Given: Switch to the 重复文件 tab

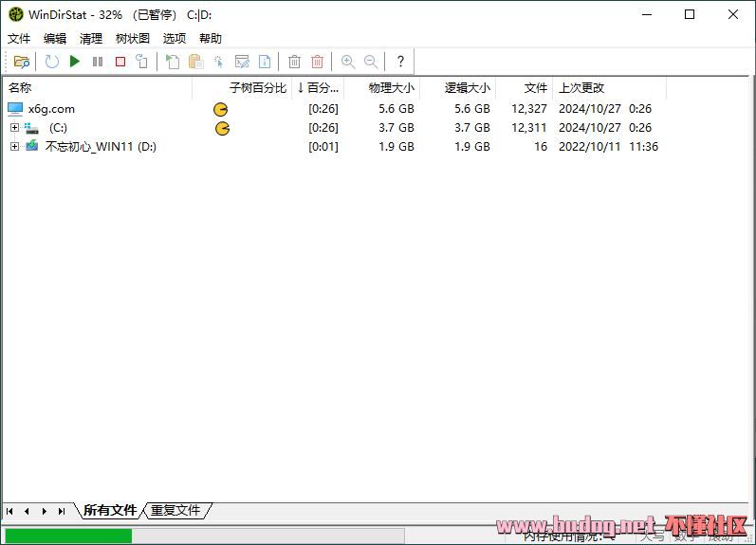Looking at the screenshot, I should [176, 511].
